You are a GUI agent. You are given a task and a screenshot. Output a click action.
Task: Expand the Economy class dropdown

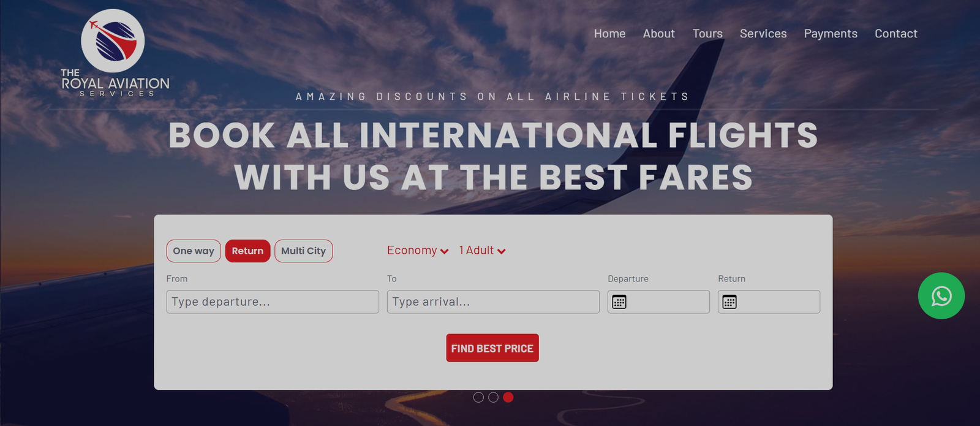pos(418,251)
